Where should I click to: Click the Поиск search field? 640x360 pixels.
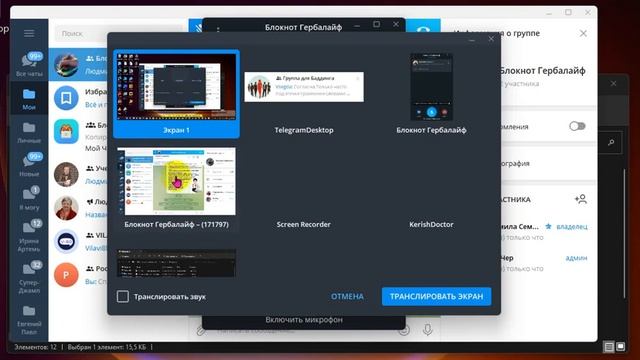[118, 33]
